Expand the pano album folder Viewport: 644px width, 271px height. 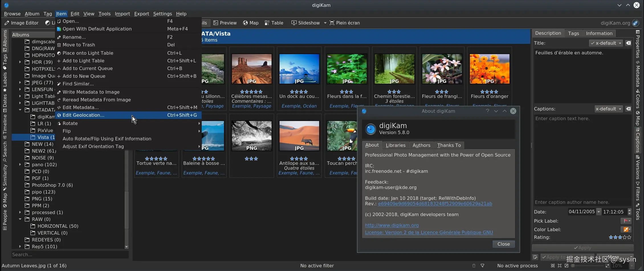pos(20,165)
